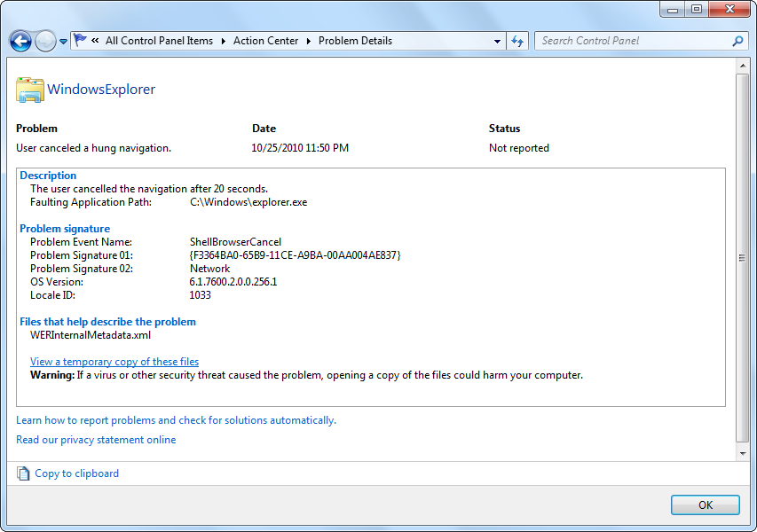Select OS version '6.1.7600.2.0.0.256.1'
The height and width of the screenshot is (532, 757).
233,282
